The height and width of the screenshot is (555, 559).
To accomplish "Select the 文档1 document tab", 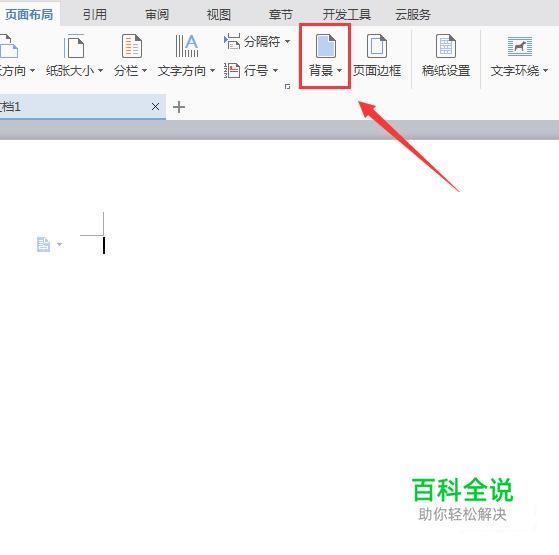I will [x=83, y=107].
